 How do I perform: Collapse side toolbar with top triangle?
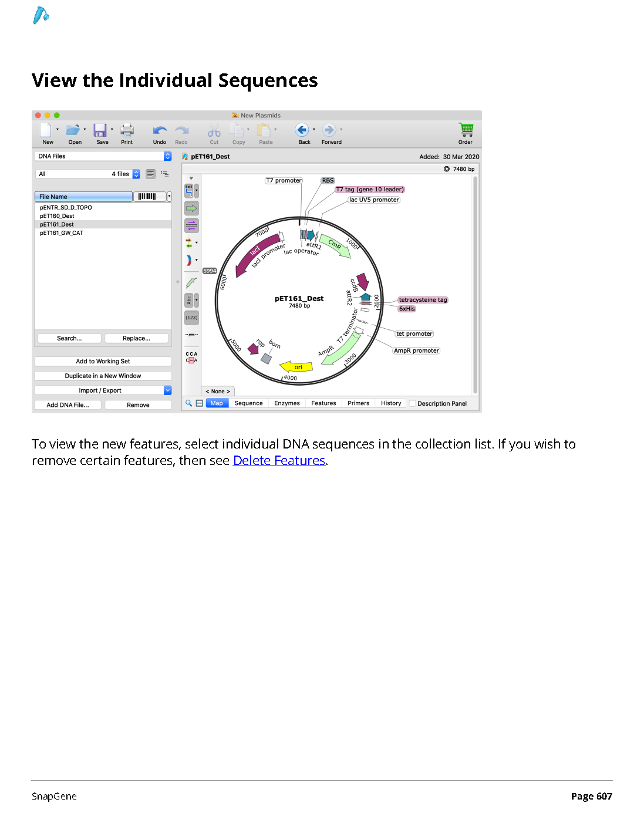[191, 178]
